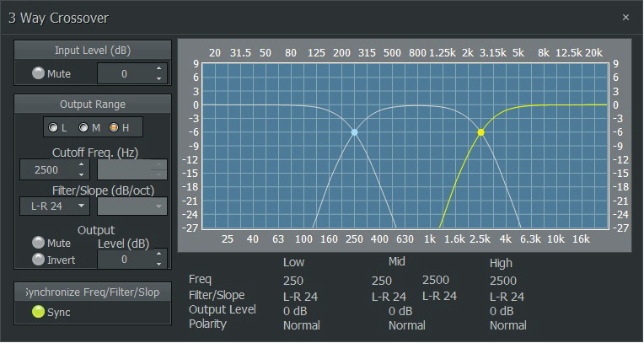Image resolution: width=644 pixels, height=343 pixels.
Task: Select the M output range
Action: [85, 127]
